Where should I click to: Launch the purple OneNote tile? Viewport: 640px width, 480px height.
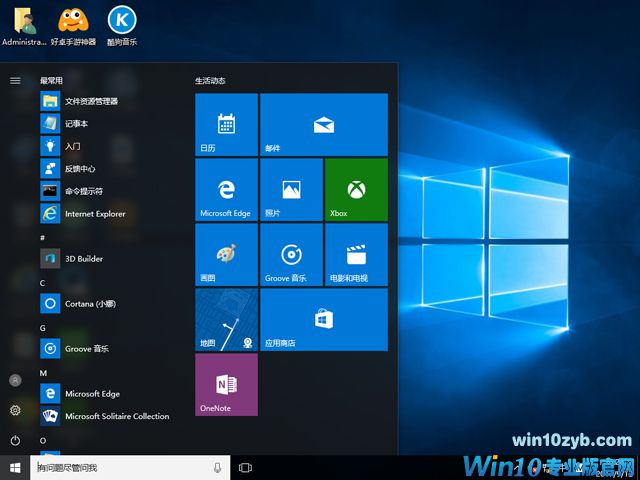point(227,384)
